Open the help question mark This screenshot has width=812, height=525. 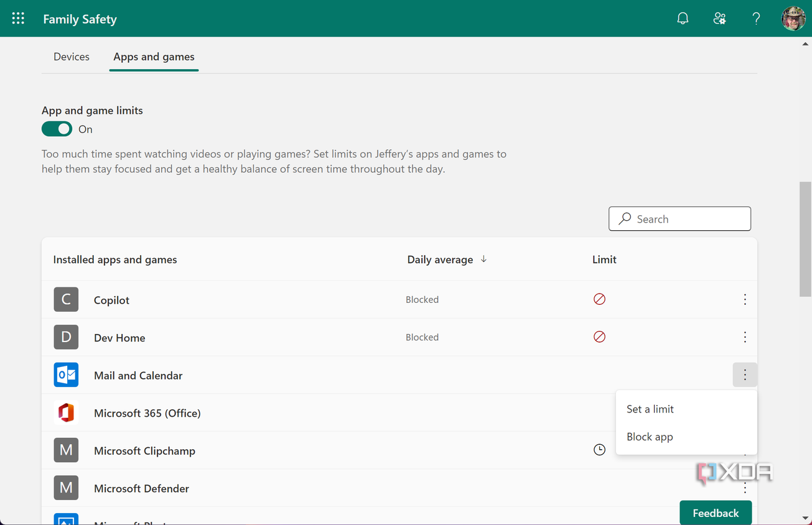point(756,19)
